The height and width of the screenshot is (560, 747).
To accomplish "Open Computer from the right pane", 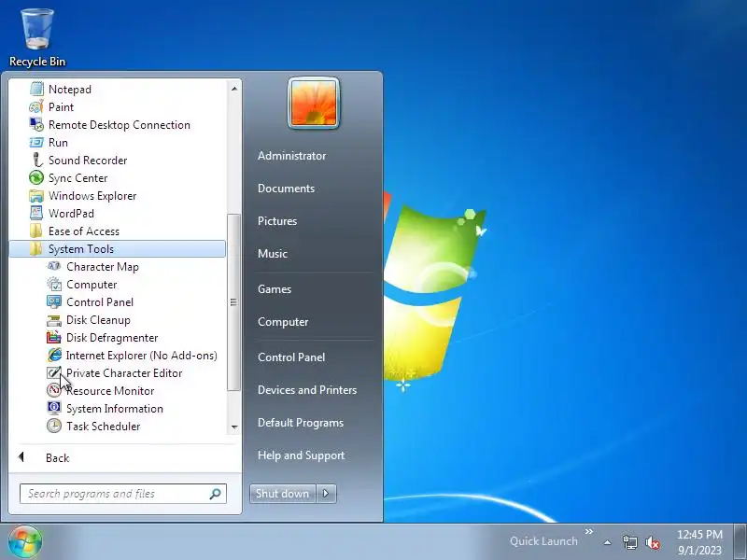I will point(283,322).
